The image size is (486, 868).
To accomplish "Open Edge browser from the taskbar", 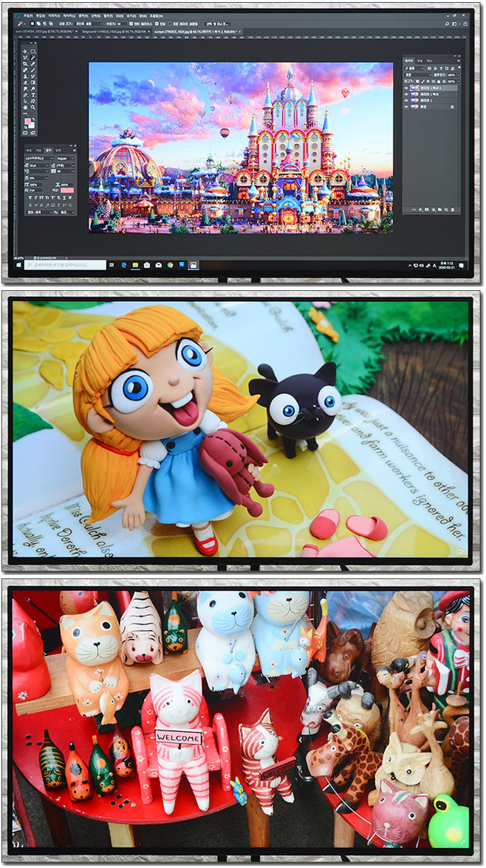I will point(124,265).
